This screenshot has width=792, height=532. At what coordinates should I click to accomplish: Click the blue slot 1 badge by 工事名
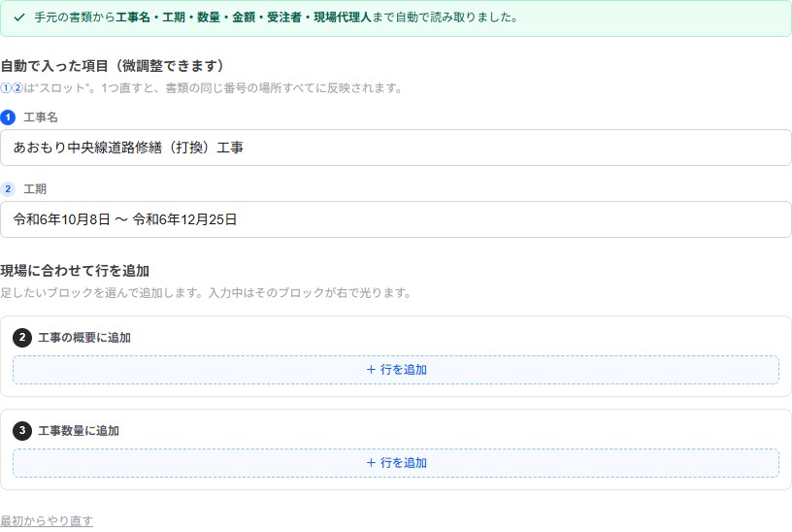[8, 117]
